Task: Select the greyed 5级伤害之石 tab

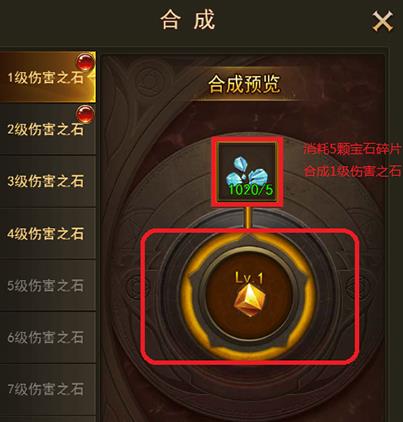Action: pos(47,286)
